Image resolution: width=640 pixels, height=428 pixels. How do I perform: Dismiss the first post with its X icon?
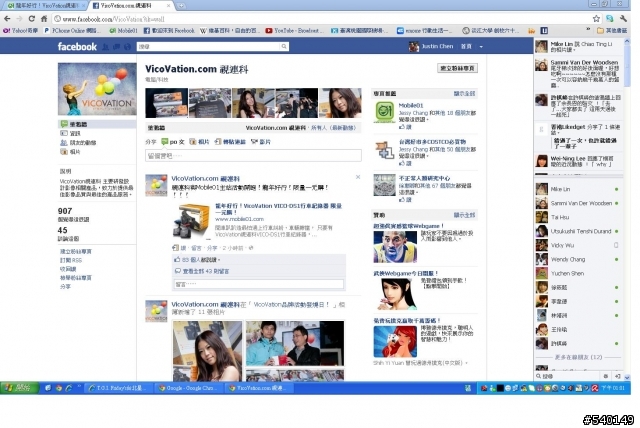pyautogui.click(x=358, y=177)
